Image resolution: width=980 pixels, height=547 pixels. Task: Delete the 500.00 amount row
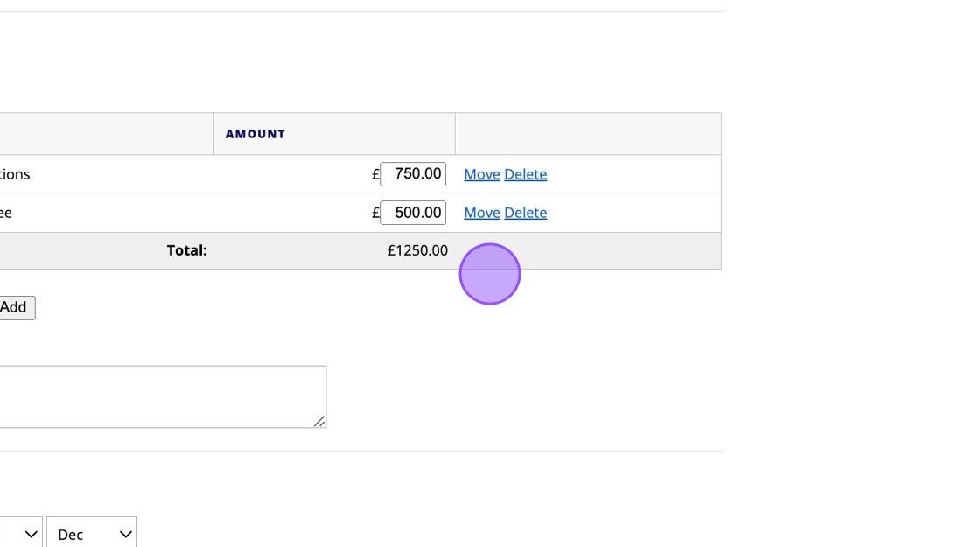point(525,213)
